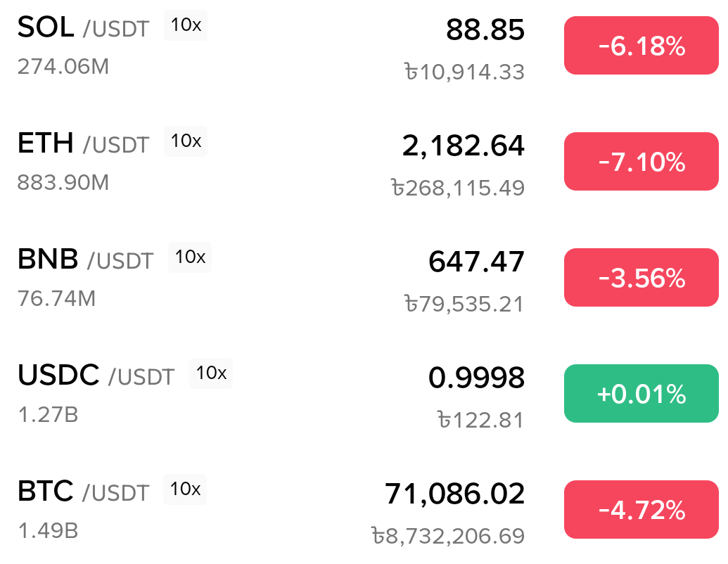
Task: Tap the BNB -3.56% change badge
Action: pos(641,278)
